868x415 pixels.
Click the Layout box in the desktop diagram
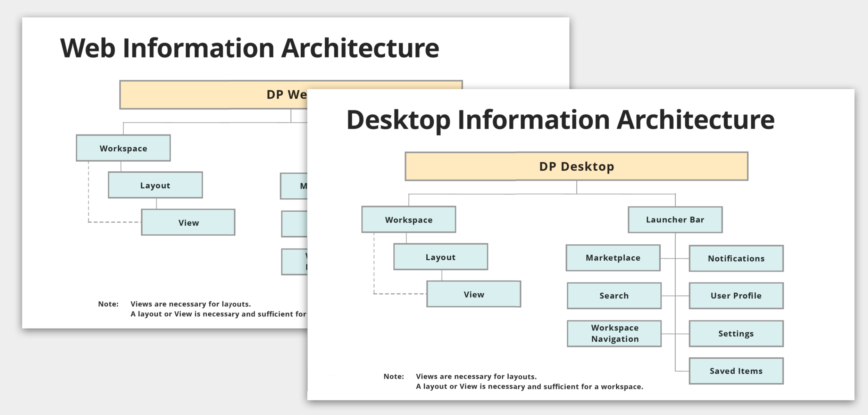coord(440,257)
